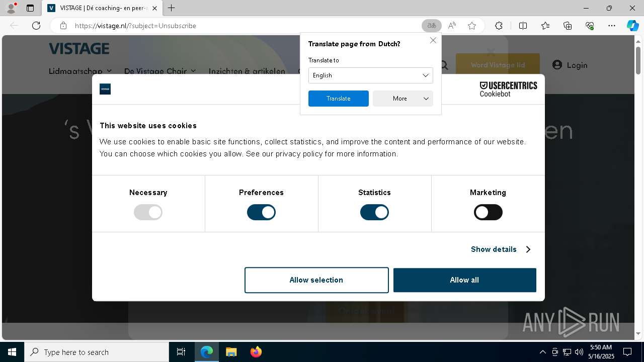This screenshot has width=644, height=362.
Task: Enable Read aloud icon
Action: [x=452, y=26]
